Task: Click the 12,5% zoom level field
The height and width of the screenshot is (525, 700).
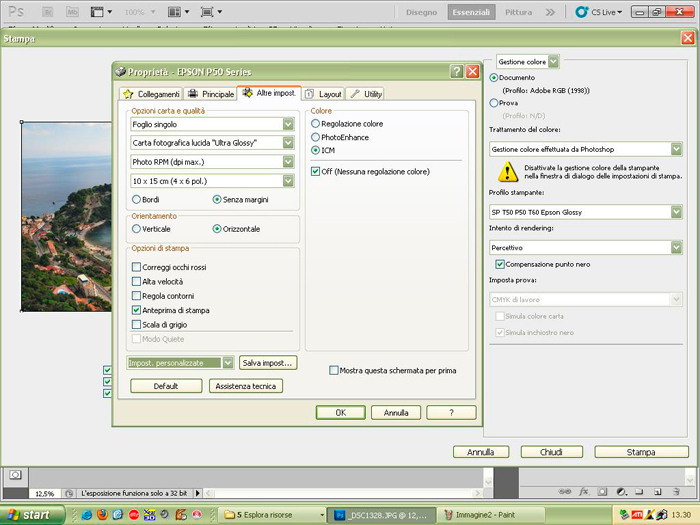Action: click(x=45, y=494)
